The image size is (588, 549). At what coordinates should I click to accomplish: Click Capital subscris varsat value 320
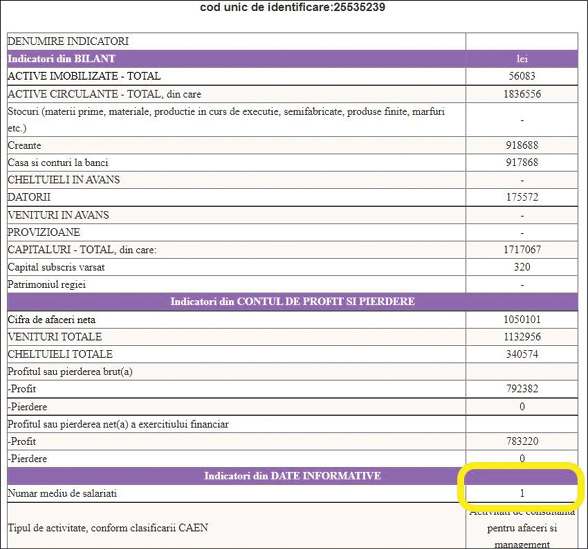click(x=522, y=267)
